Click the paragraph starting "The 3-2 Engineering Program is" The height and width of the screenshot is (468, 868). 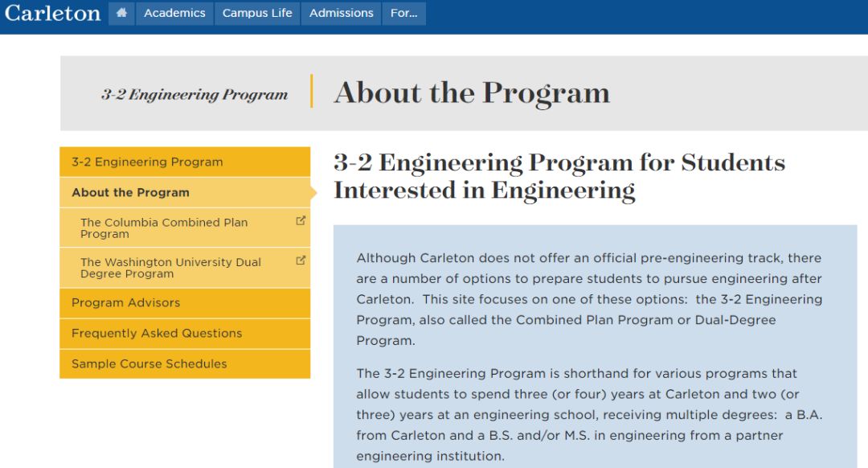point(589,415)
